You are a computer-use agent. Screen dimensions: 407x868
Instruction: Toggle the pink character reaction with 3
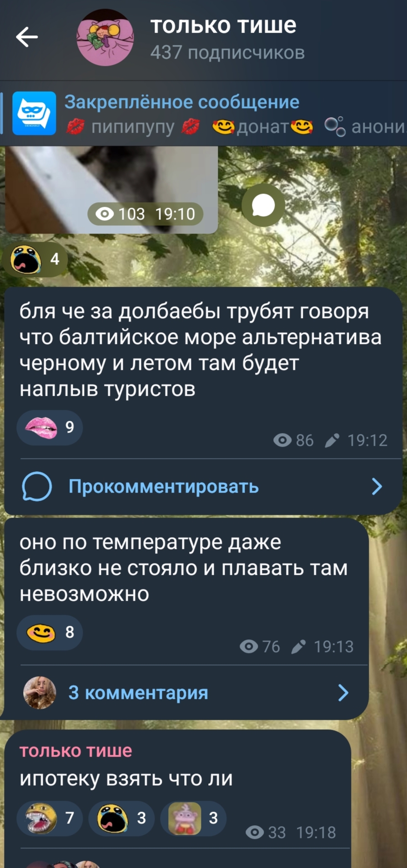click(193, 818)
